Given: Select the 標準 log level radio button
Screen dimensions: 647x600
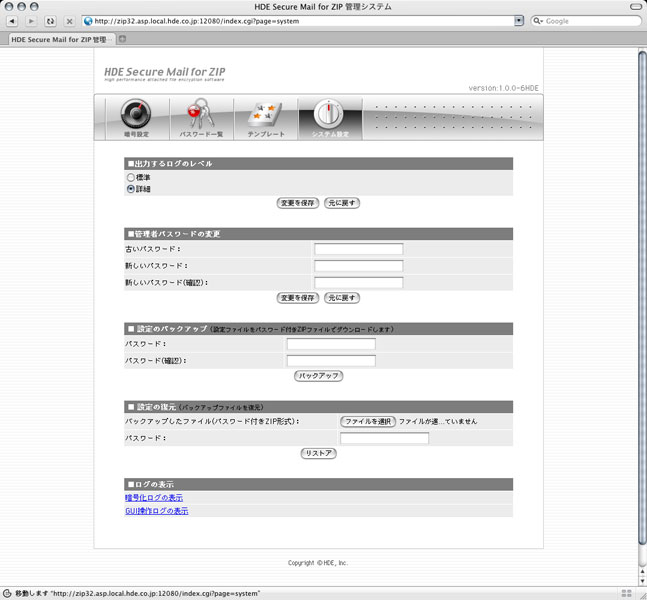Looking at the screenshot, I should click(131, 177).
